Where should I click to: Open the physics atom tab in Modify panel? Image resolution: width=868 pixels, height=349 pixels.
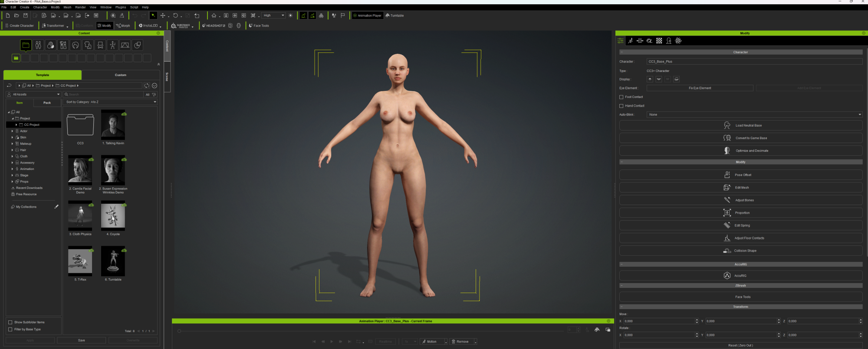(678, 41)
